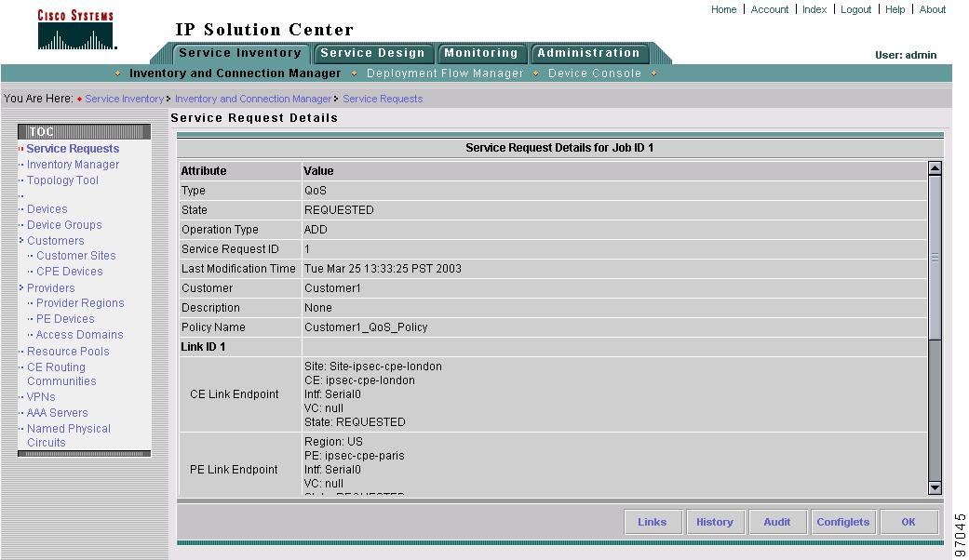
Task: Open VPNs in TOC
Action: coord(41,397)
